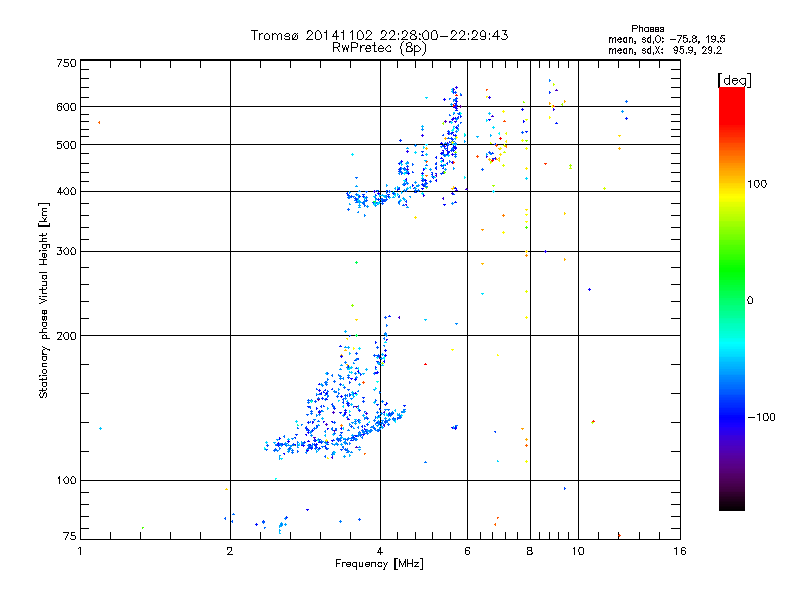Click the y-axis tick label '500'

(x=66, y=145)
